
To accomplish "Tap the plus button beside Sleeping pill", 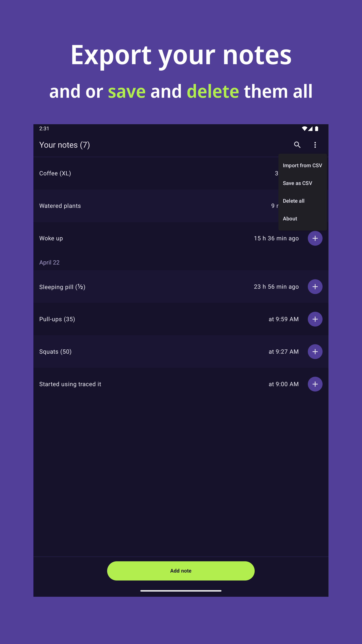I will pos(315,287).
